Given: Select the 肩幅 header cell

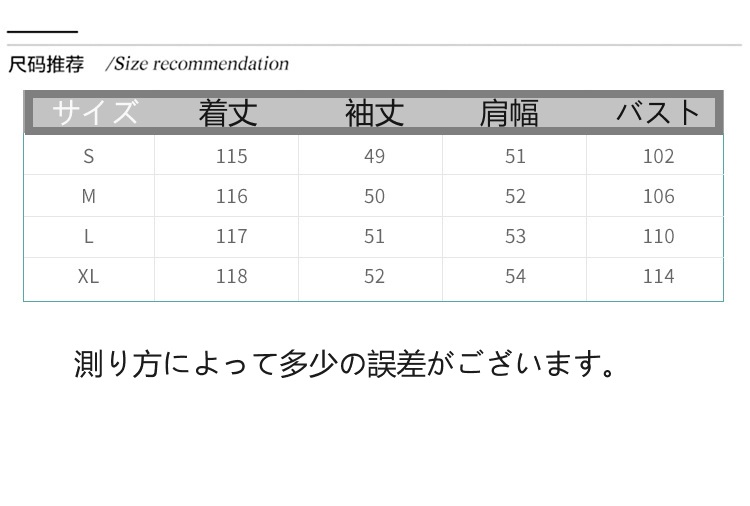Looking at the screenshot, I should coord(508,113).
